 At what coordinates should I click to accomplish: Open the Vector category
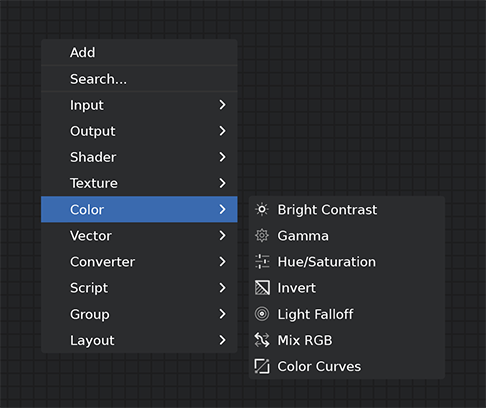pyautogui.click(x=139, y=236)
